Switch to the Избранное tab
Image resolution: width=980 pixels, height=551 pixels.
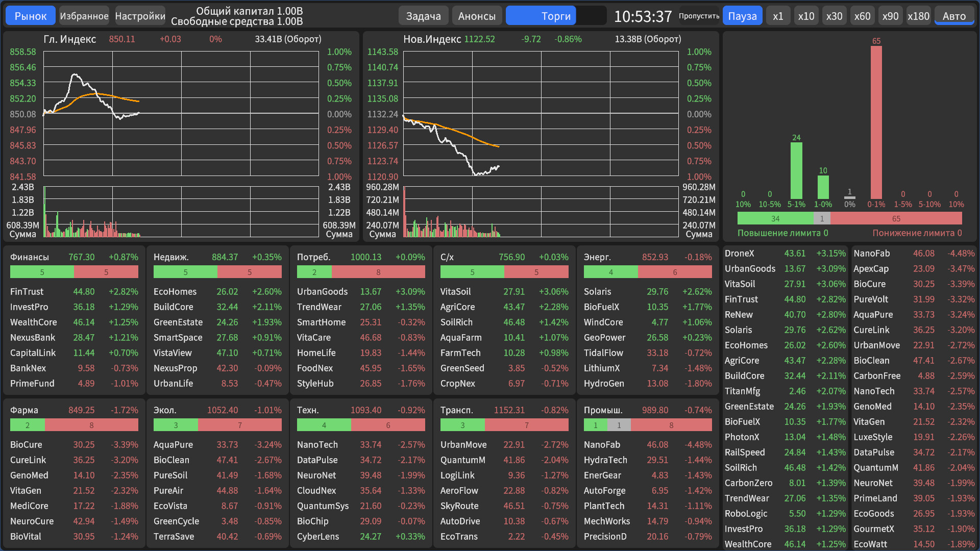tap(84, 16)
